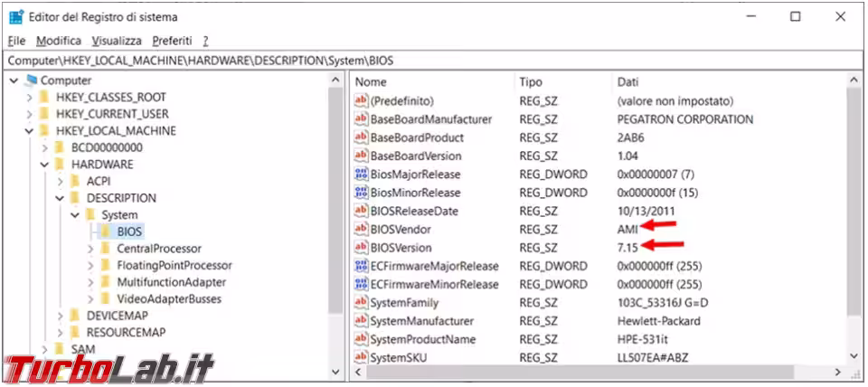Click the Tipo column header
868x387 pixels.
(x=531, y=82)
